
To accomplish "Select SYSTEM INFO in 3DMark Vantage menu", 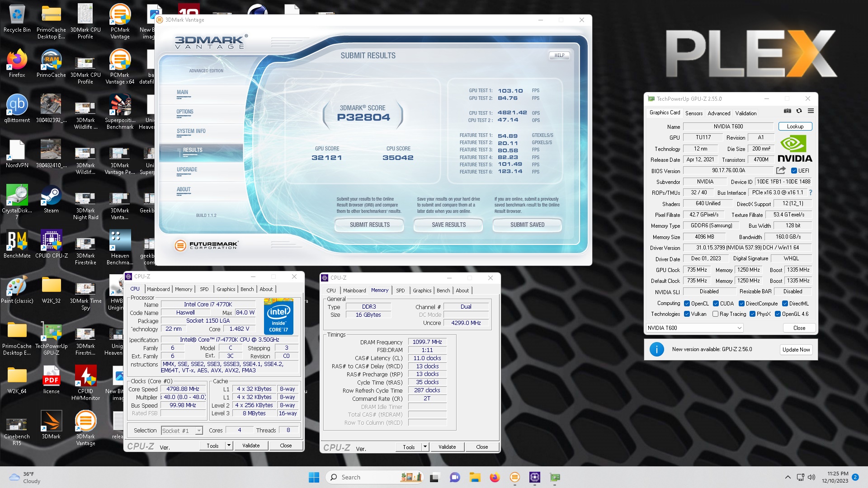I will [x=191, y=131].
